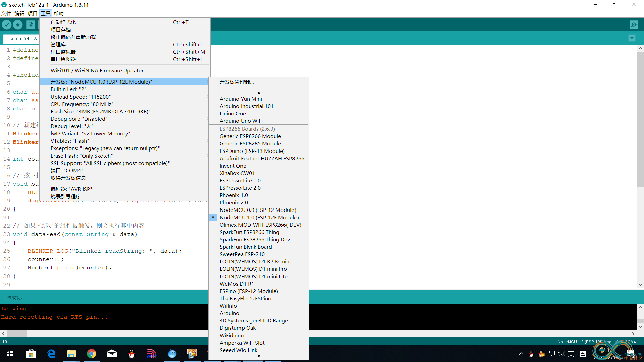
Task: Expand 端口 "COM4" submenu
Action: [125, 170]
